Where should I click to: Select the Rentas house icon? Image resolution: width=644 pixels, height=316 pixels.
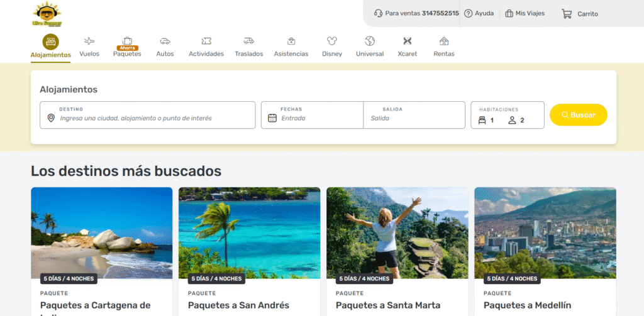pyautogui.click(x=444, y=41)
